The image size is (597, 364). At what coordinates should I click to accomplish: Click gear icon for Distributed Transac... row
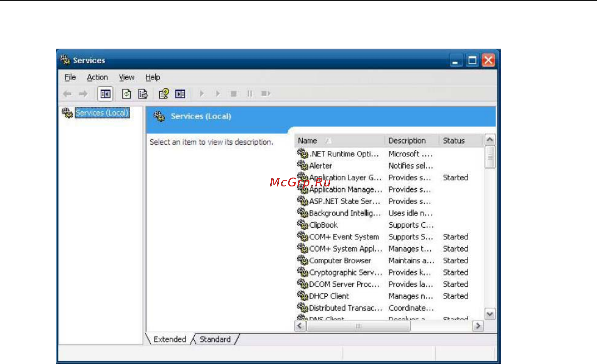coord(303,307)
